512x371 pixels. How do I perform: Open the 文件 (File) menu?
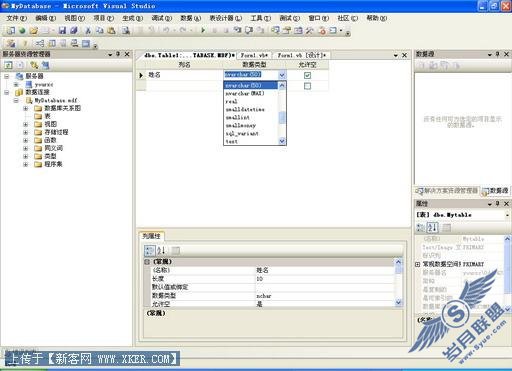click(16, 18)
